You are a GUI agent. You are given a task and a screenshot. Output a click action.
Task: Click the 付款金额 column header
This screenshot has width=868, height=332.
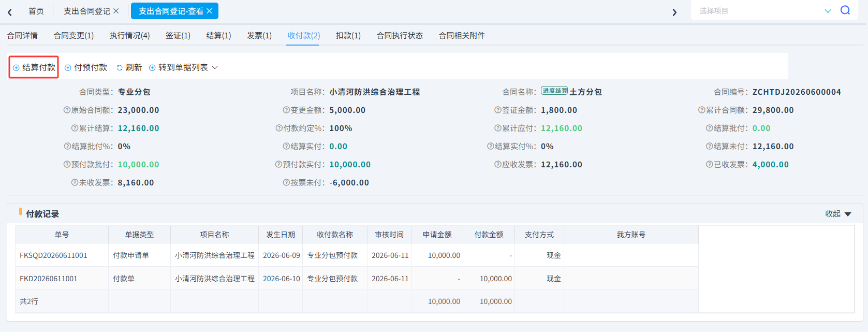pos(489,235)
